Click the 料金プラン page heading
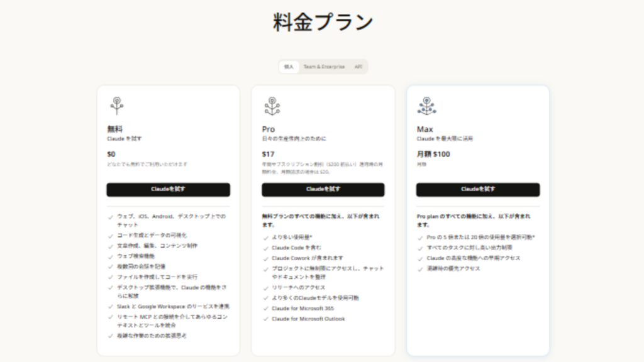Viewport: 644px width, 362px height. 323,22
